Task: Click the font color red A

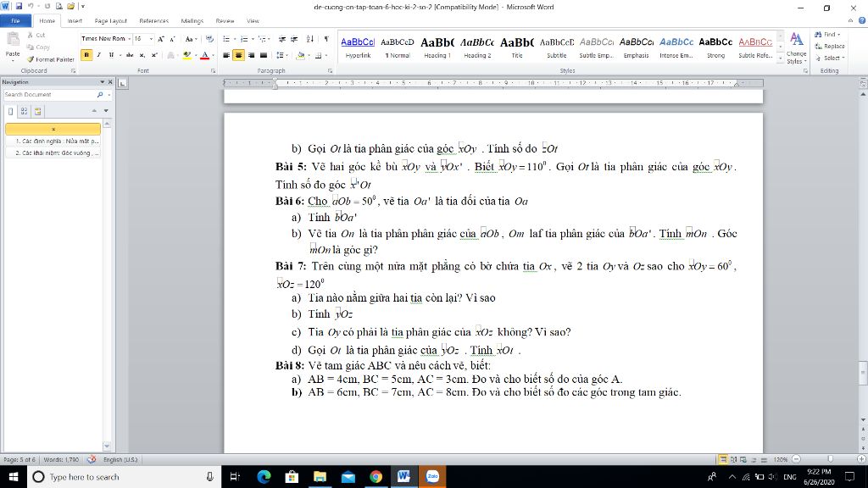Action: click(205, 55)
